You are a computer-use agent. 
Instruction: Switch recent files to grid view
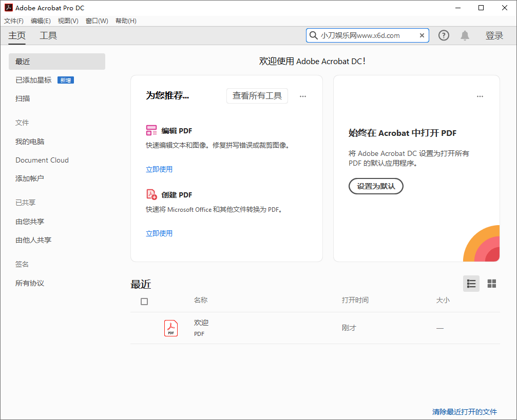491,283
